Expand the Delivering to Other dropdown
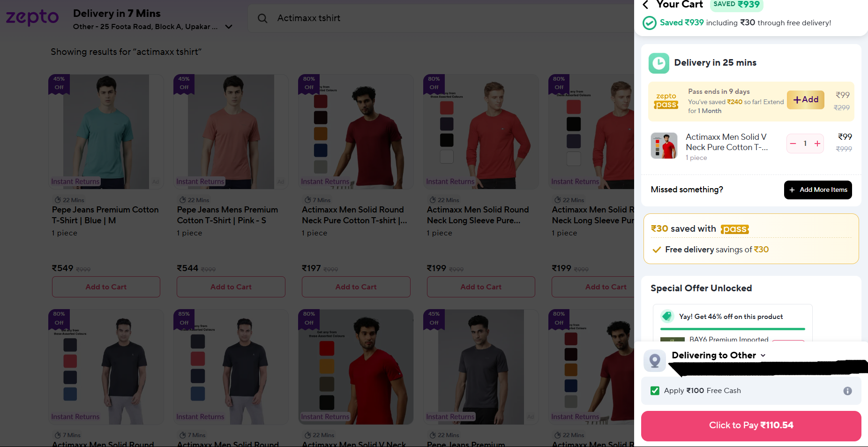 click(763, 356)
